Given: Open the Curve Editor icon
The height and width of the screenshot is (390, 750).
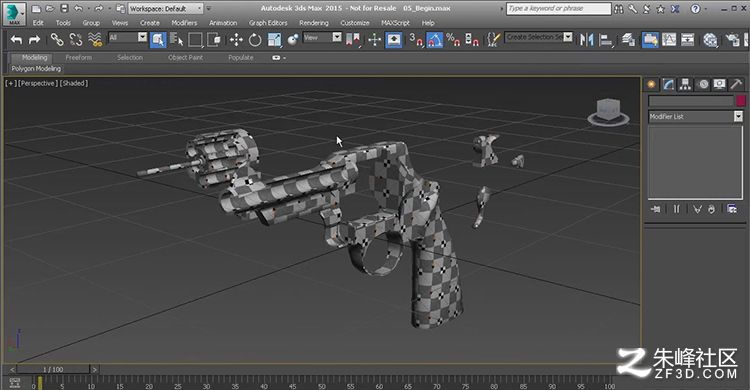Looking at the screenshot, I should tap(669, 40).
